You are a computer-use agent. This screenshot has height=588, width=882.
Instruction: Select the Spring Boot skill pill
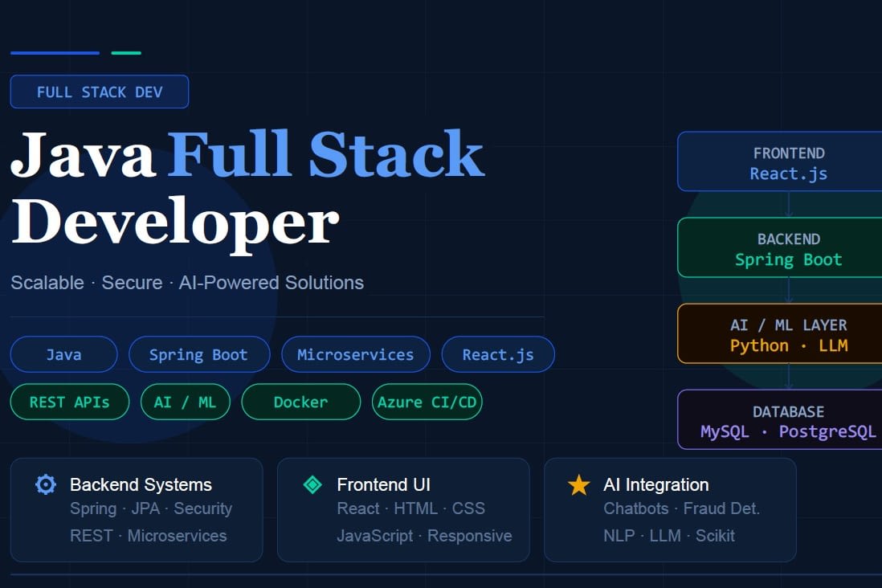(x=199, y=354)
